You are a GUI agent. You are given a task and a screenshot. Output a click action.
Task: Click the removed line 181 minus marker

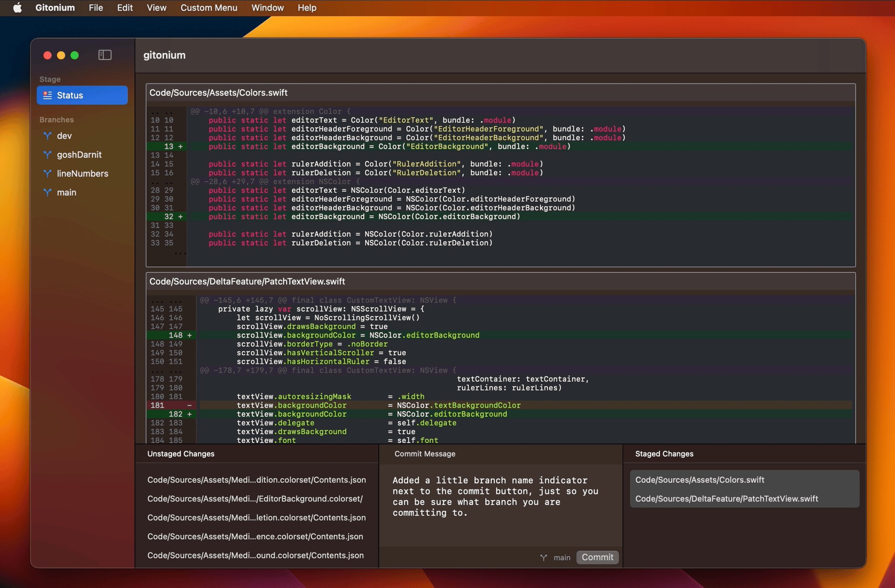189,405
